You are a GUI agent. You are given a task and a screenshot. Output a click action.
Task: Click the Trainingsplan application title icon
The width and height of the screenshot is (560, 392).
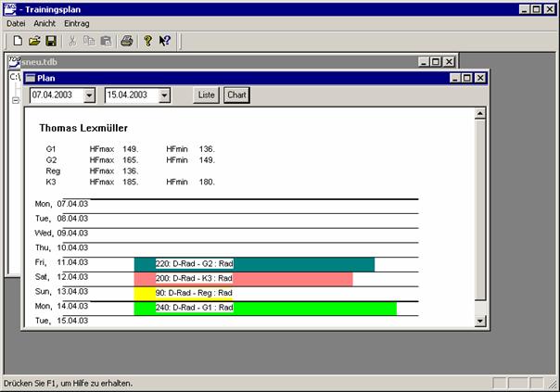(x=10, y=9)
